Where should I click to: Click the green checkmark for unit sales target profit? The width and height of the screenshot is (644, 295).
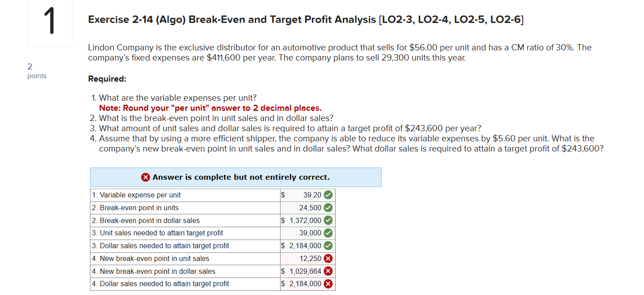(328, 233)
